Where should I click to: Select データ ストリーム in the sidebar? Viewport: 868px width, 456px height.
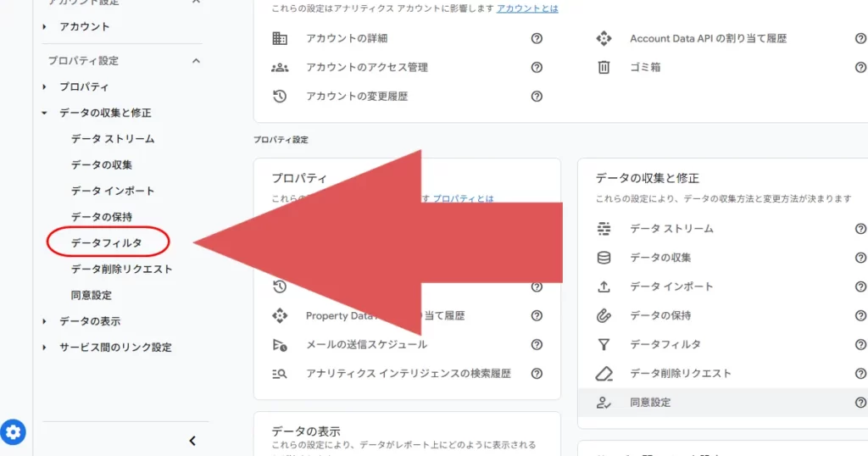tap(113, 138)
